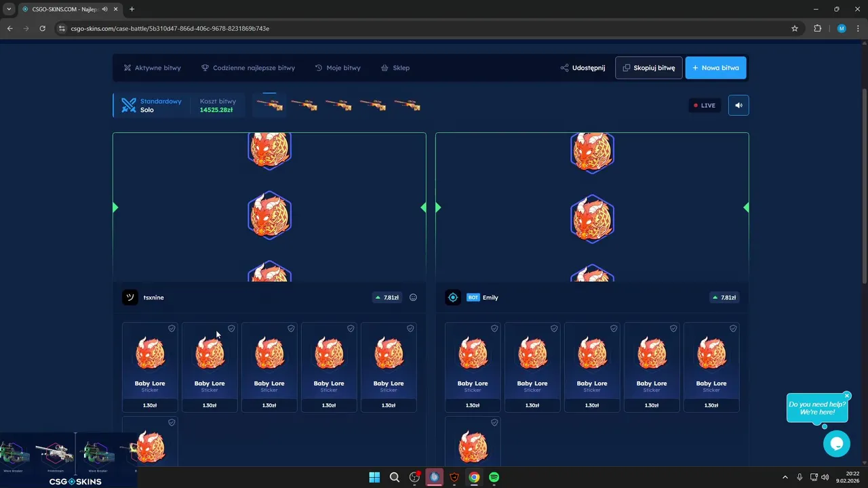The width and height of the screenshot is (868, 488).
Task: Click Emily's bot avatar icon
Action: pos(453,298)
